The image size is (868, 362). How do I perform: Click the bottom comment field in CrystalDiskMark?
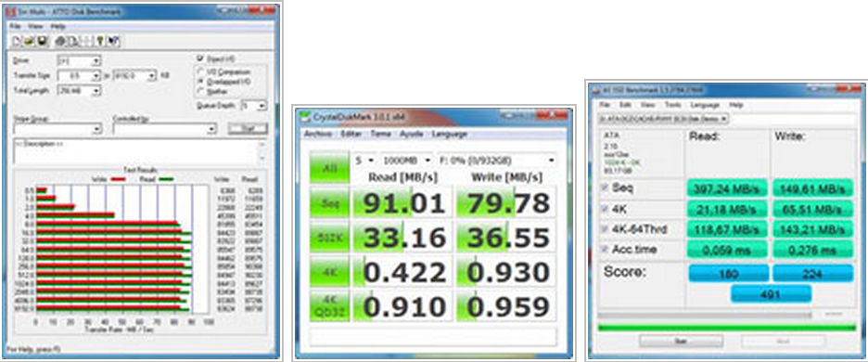[432, 337]
